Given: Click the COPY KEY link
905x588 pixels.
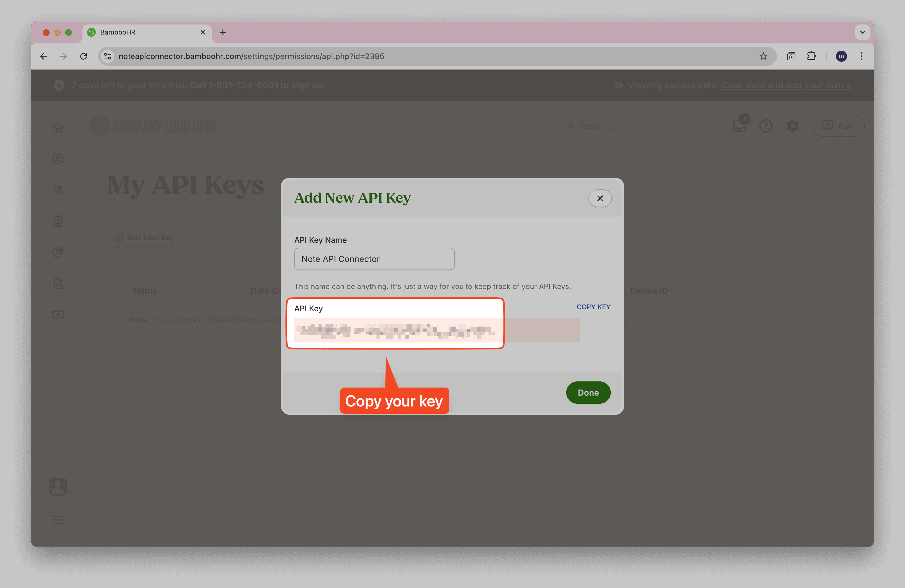Looking at the screenshot, I should 593,307.
